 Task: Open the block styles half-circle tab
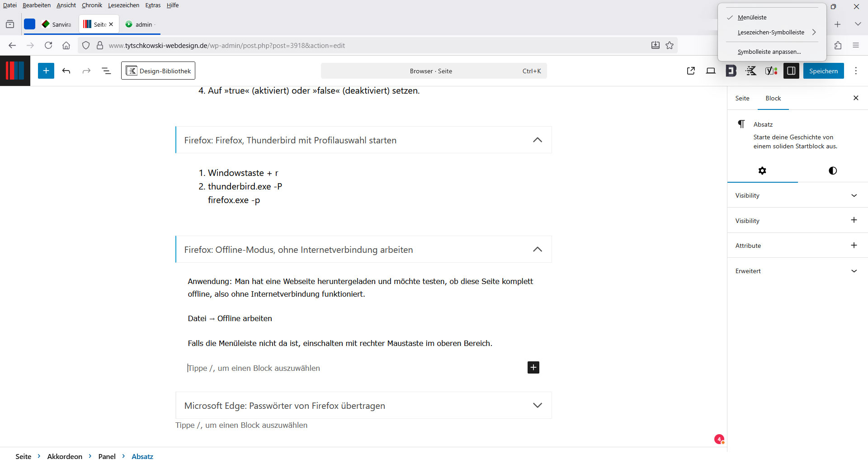[832, 170]
